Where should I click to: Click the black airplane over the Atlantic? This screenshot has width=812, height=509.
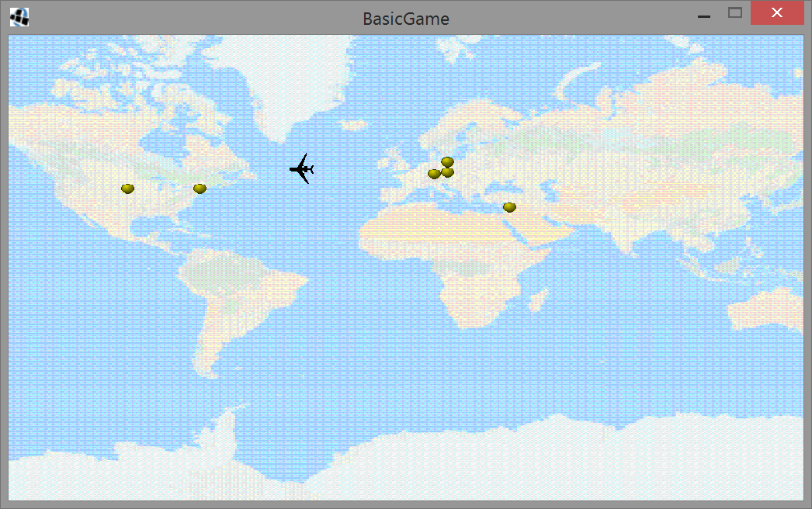click(x=302, y=168)
